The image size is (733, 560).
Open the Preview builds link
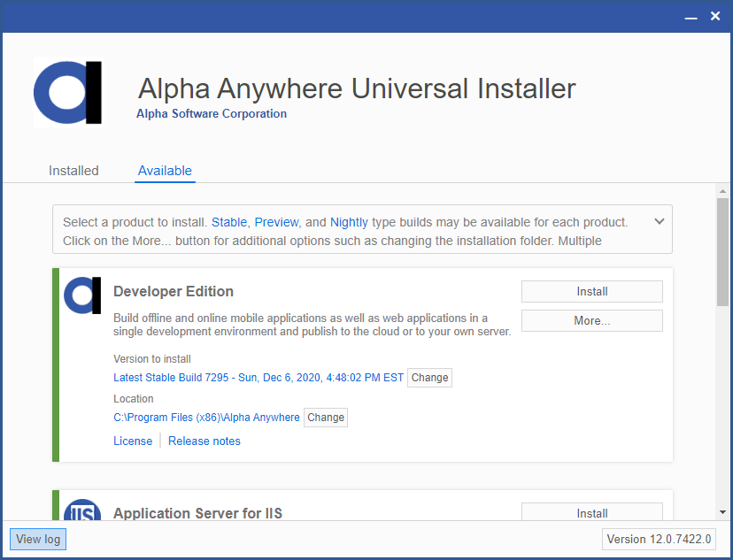276,222
